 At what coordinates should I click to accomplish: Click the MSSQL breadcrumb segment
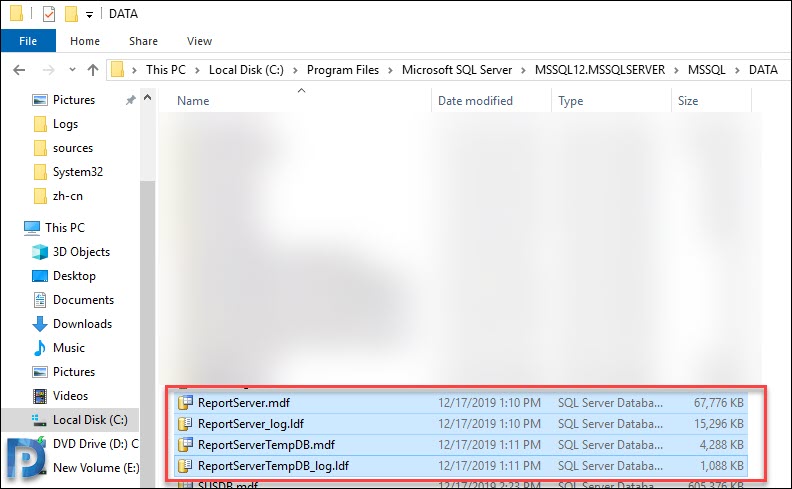(x=707, y=70)
